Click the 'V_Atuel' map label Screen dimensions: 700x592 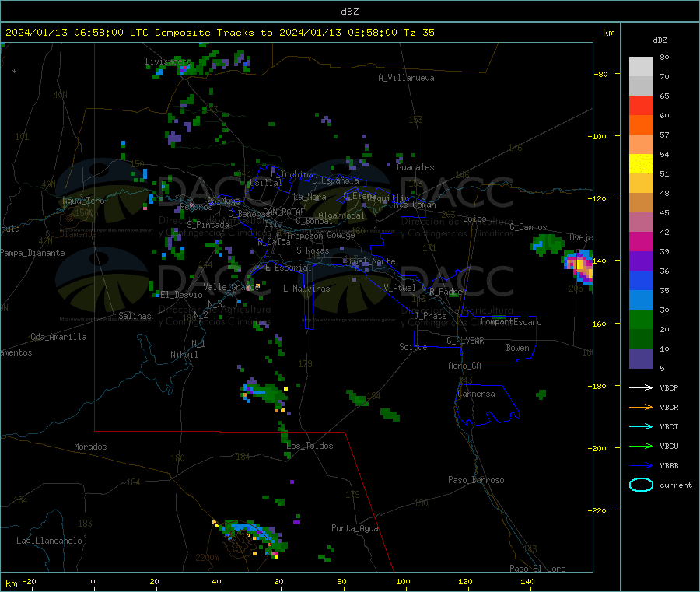click(x=400, y=288)
